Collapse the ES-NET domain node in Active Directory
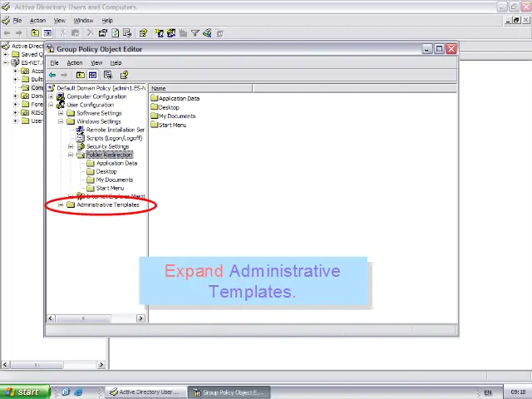The height and width of the screenshot is (399, 532). coord(6,63)
